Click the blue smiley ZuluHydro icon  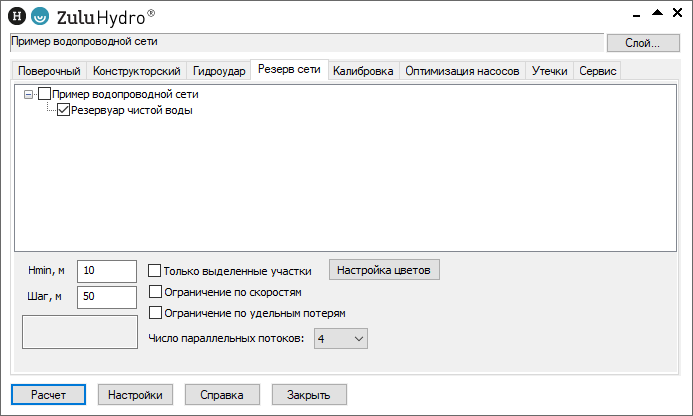[40, 16]
